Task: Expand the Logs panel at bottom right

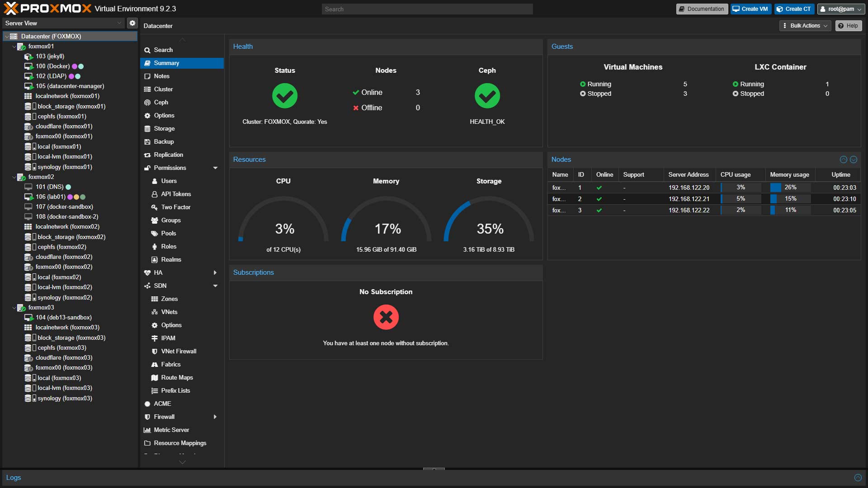Action: click(x=858, y=478)
